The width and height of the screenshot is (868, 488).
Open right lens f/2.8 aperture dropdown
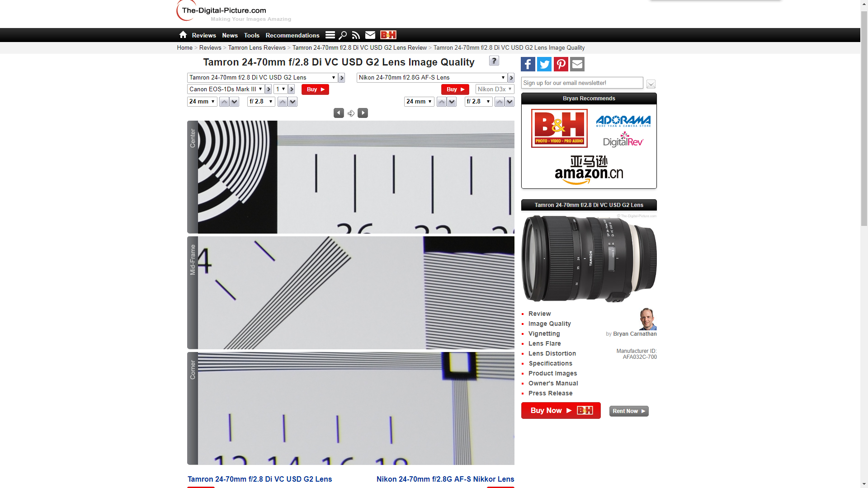(478, 102)
